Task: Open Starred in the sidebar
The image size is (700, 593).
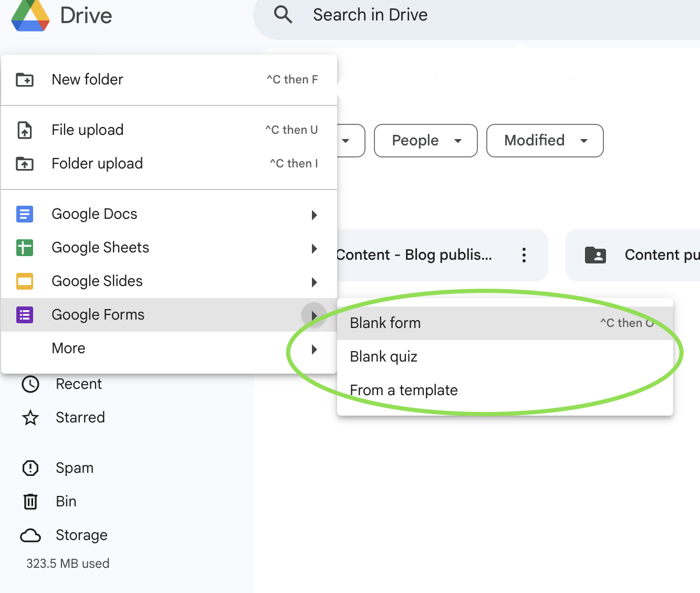Action: pos(80,418)
